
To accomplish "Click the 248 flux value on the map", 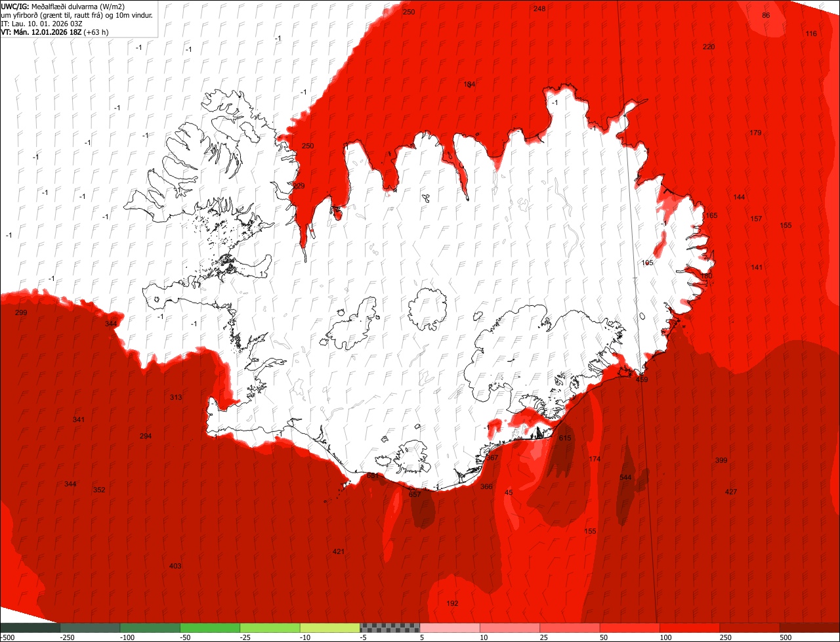I will pyautogui.click(x=539, y=9).
